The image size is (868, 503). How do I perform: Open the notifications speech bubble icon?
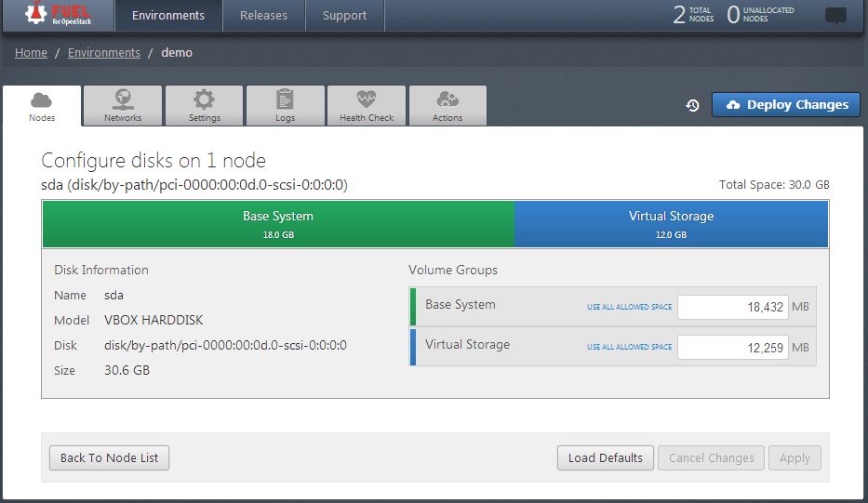click(x=835, y=15)
